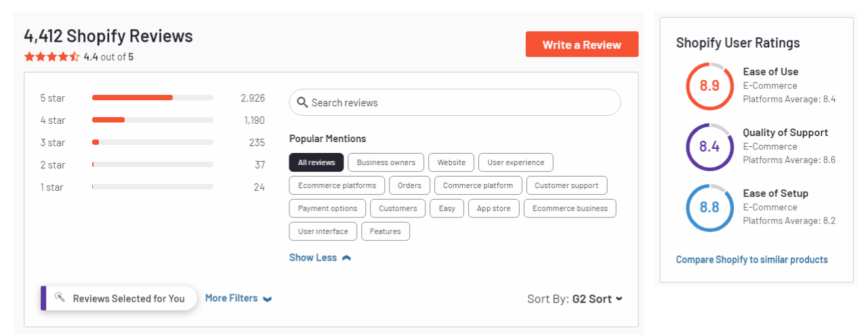Screen dimensions: 868x335
Task: Filter by 2 star rating row
Action: [152, 164]
